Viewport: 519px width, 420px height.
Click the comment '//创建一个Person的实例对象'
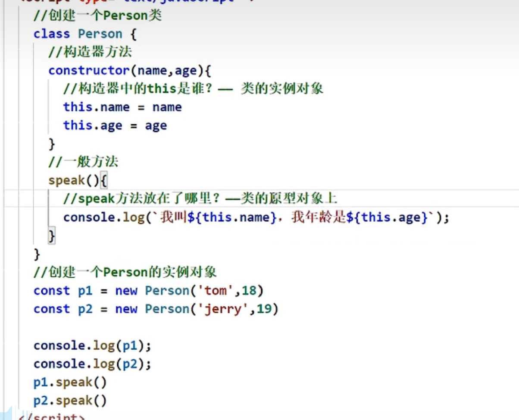[x=125, y=272]
